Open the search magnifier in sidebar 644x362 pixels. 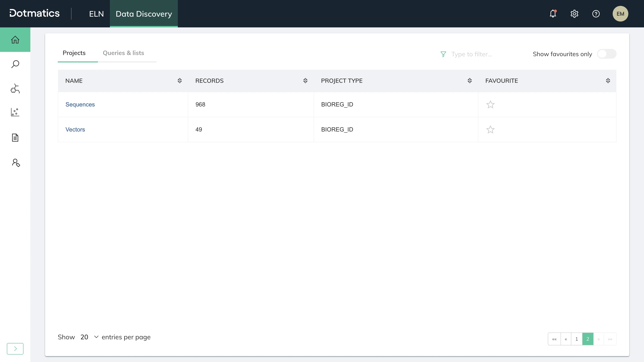point(15,64)
